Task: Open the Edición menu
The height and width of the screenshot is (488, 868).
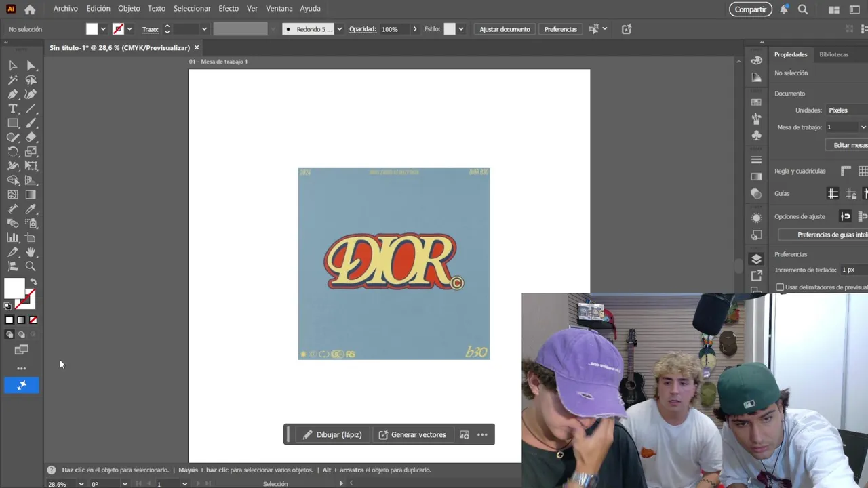Action: [x=98, y=9]
